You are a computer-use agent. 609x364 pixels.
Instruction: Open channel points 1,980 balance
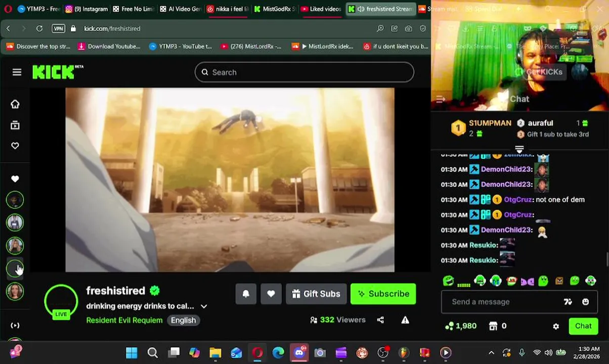(x=460, y=326)
